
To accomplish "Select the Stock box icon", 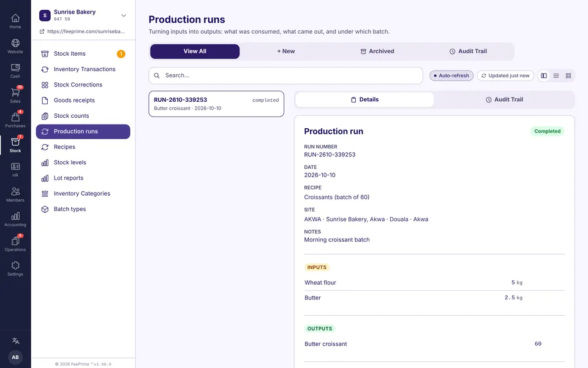I will 15,142.
